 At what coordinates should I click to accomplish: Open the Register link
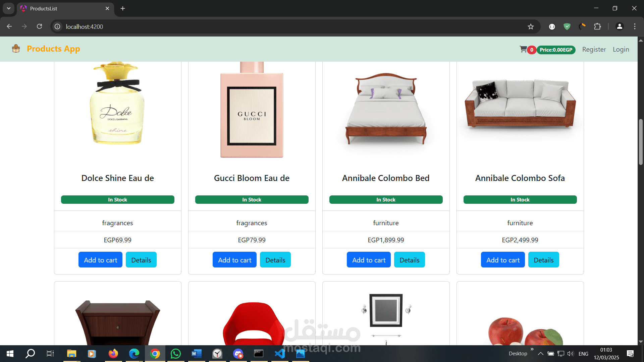[594, 49]
